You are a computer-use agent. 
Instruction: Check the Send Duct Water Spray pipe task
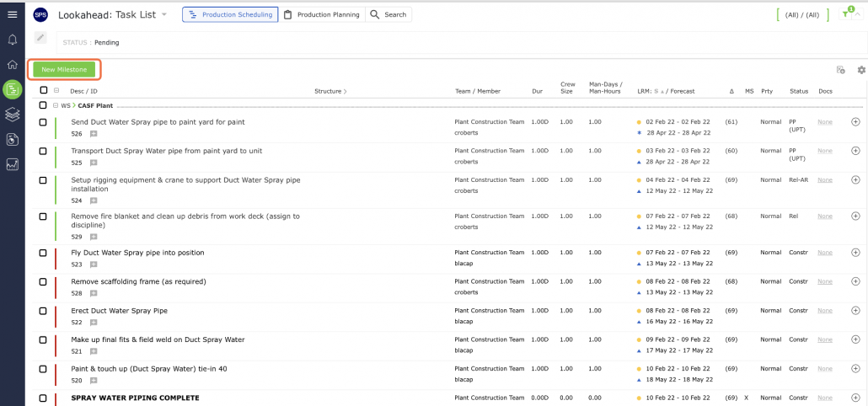pos(43,122)
